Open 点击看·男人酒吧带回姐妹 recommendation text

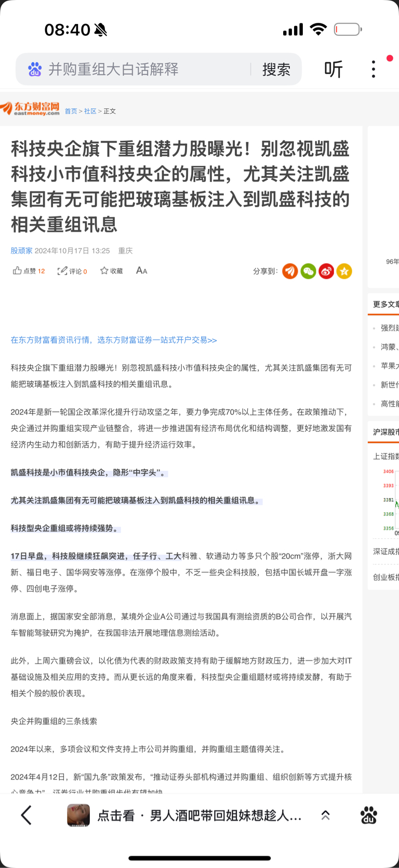point(199,815)
